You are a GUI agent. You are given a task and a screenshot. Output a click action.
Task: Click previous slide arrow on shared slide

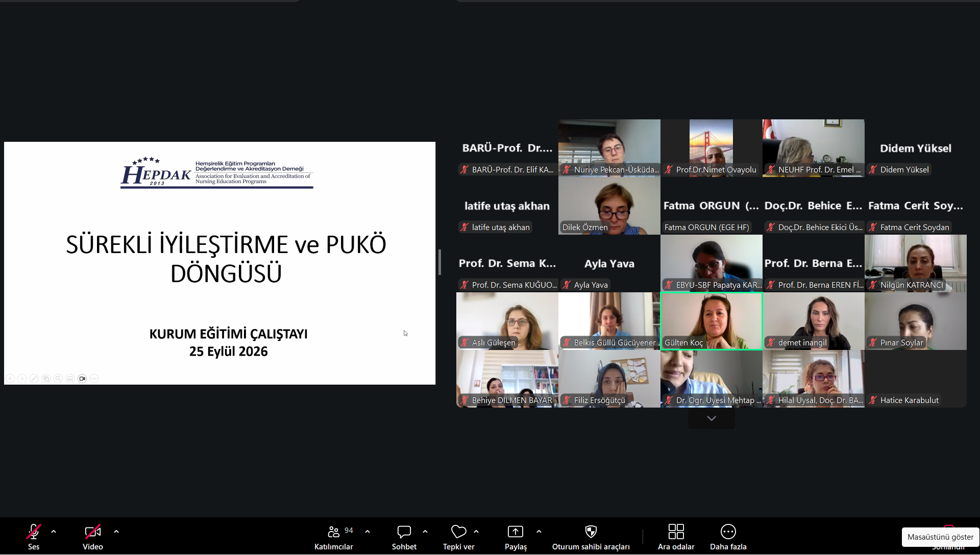(x=10, y=379)
